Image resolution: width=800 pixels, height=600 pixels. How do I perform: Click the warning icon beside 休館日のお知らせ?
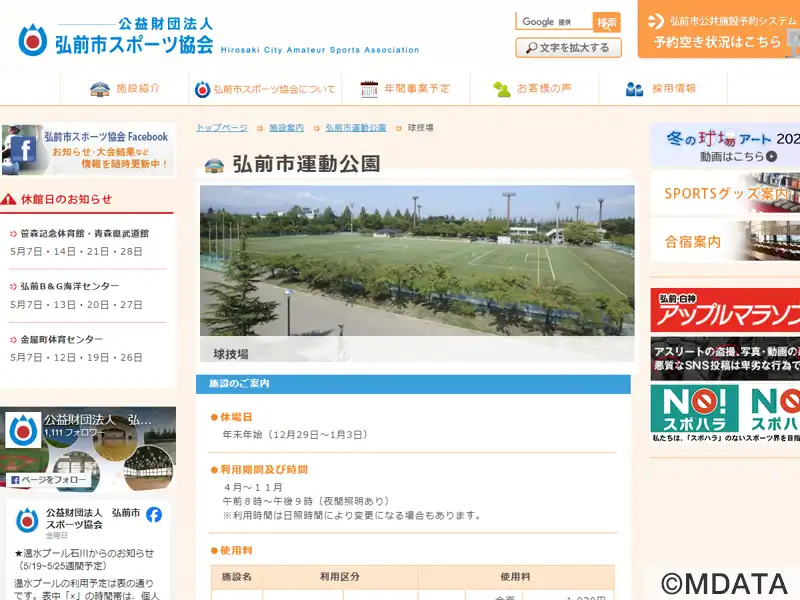[x=9, y=199]
